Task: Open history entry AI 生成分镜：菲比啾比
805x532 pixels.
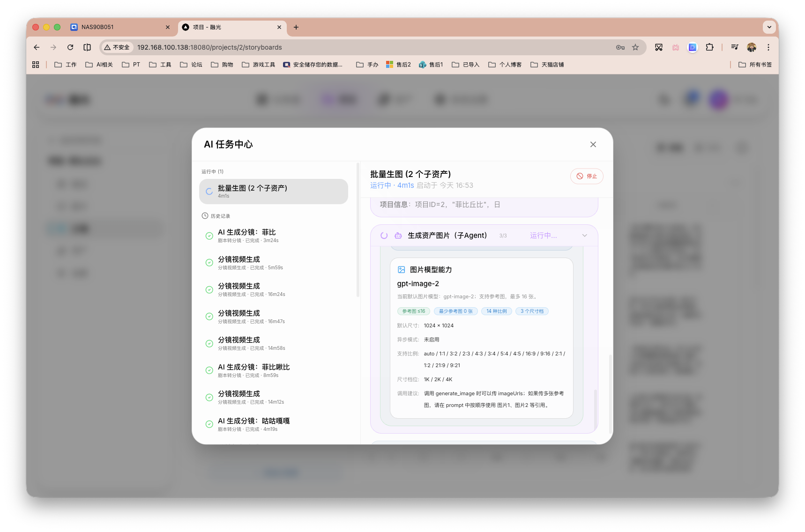Action: coord(274,370)
